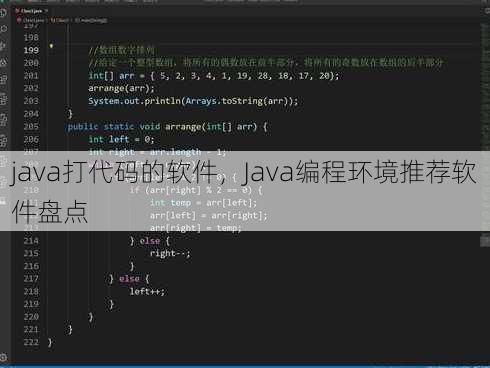Image resolution: width=490 pixels, height=368 pixels.
Task: Click the 'right--;' statement
Action: tap(170, 254)
